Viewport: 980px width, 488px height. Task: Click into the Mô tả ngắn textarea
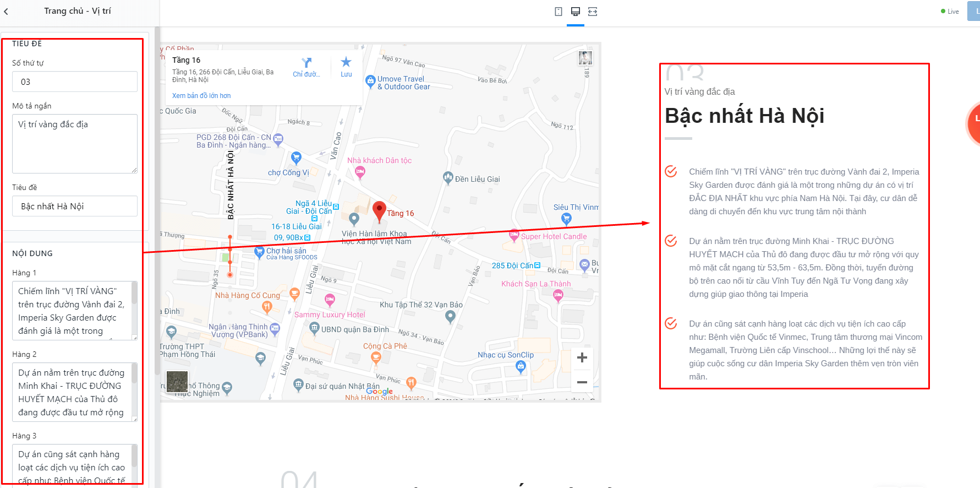[75, 144]
